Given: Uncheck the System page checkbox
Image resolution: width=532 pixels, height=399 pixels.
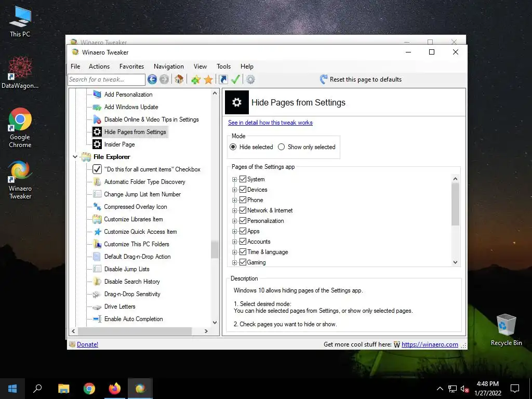Looking at the screenshot, I should click(243, 179).
